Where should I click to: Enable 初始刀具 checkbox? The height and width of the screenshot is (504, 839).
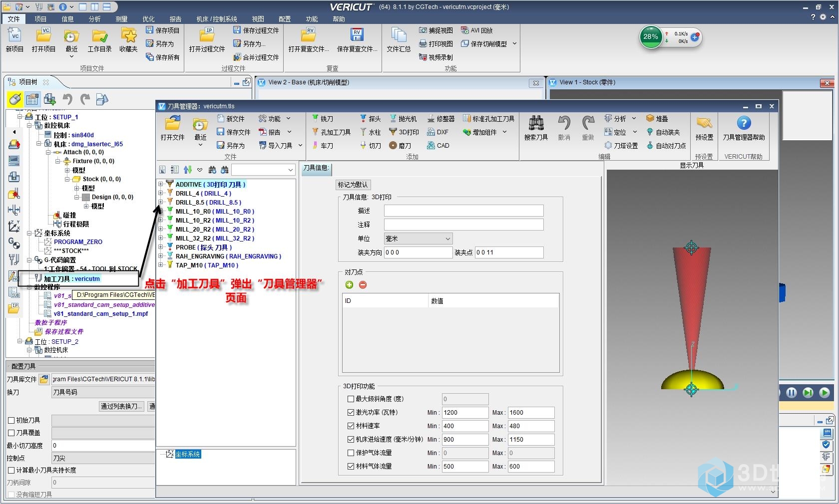[x=11, y=421]
